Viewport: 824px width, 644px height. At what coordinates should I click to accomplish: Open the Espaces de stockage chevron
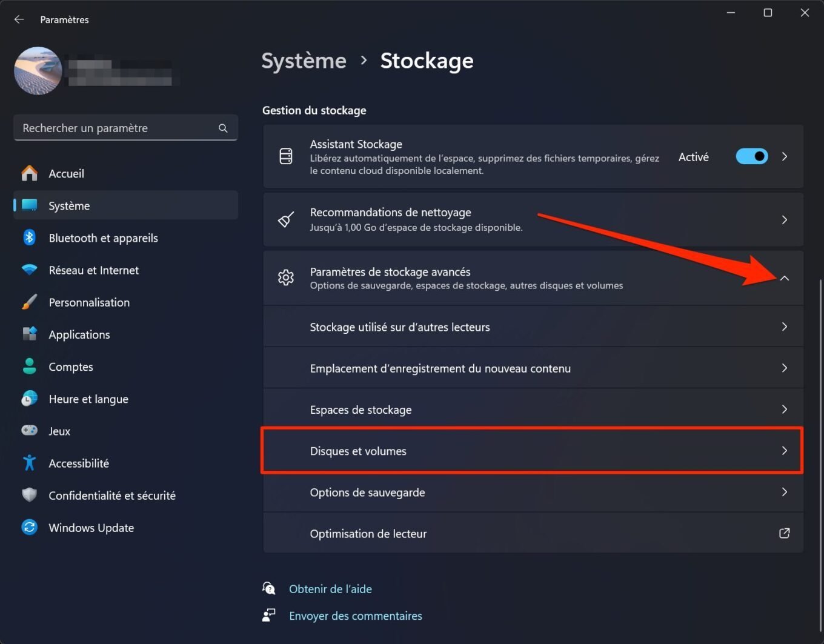tap(785, 409)
